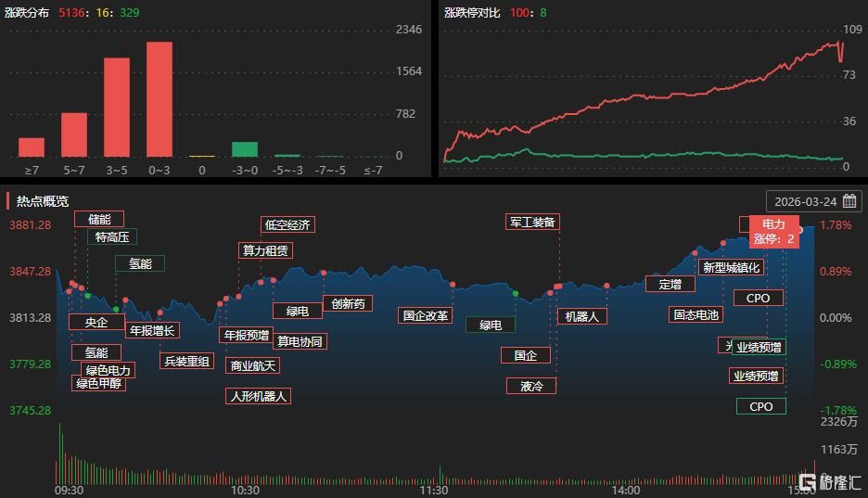This screenshot has width=868, height=498.
Task: Open the 算力租赁 hotspot label
Action: [x=265, y=249]
